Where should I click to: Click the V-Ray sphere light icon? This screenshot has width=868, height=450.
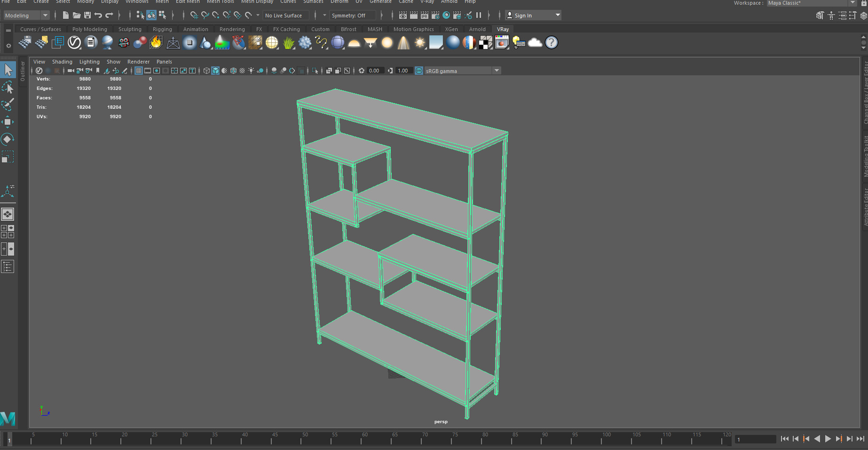pos(387,43)
